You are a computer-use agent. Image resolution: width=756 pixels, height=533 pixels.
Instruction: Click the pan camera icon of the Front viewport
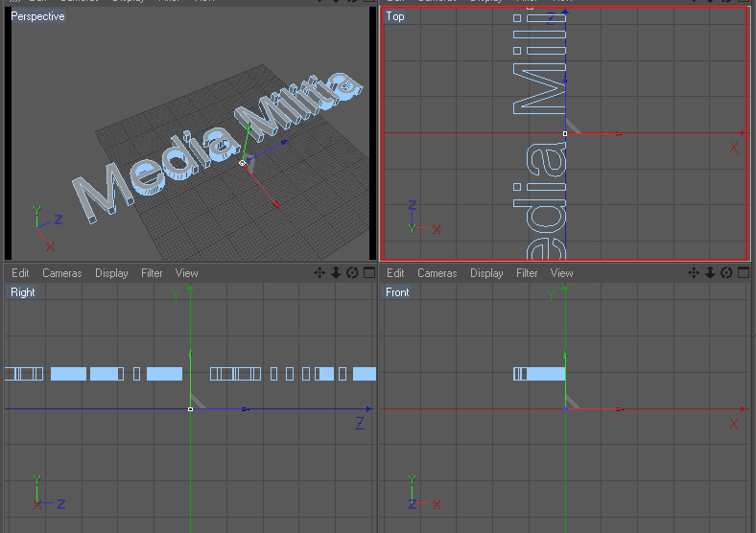coord(694,273)
